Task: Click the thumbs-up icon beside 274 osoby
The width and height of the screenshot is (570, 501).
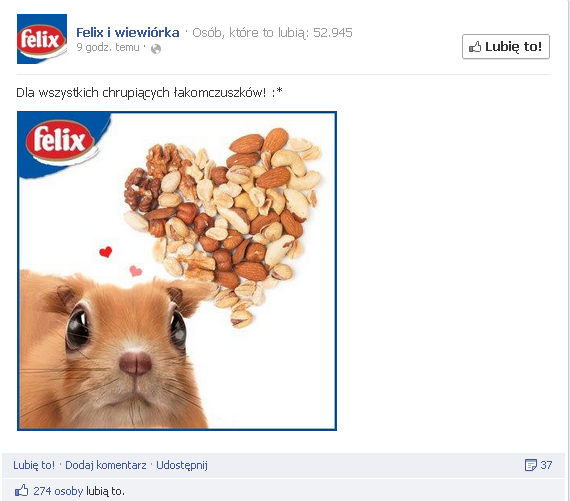Action: 21,490
